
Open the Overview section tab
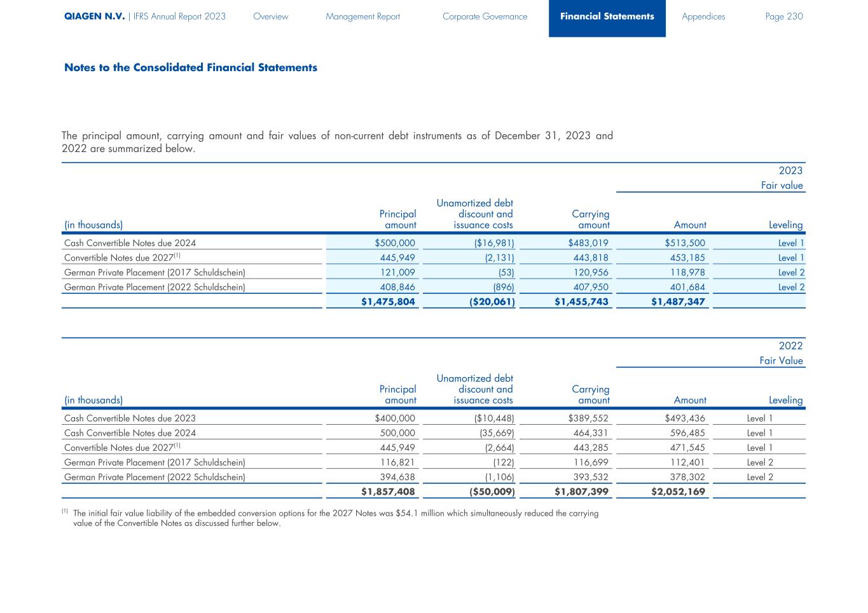tap(270, 17)
